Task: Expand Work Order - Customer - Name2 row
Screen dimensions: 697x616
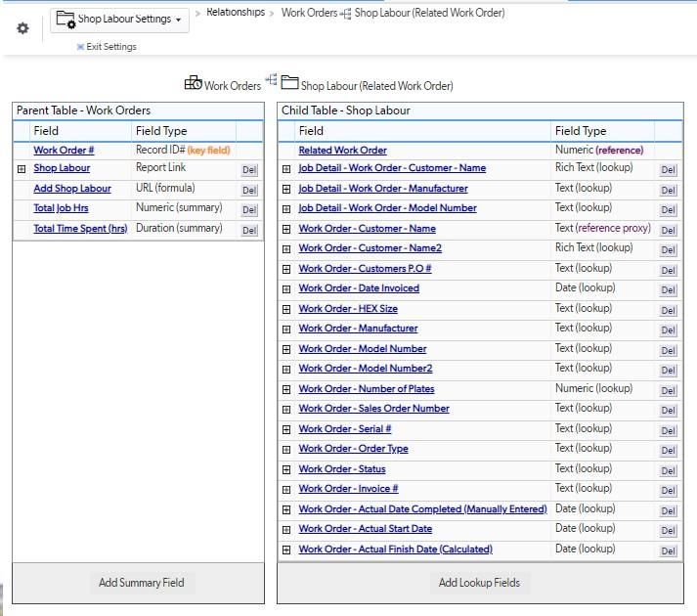Action: pyautogui.click(x=286, y=249)
